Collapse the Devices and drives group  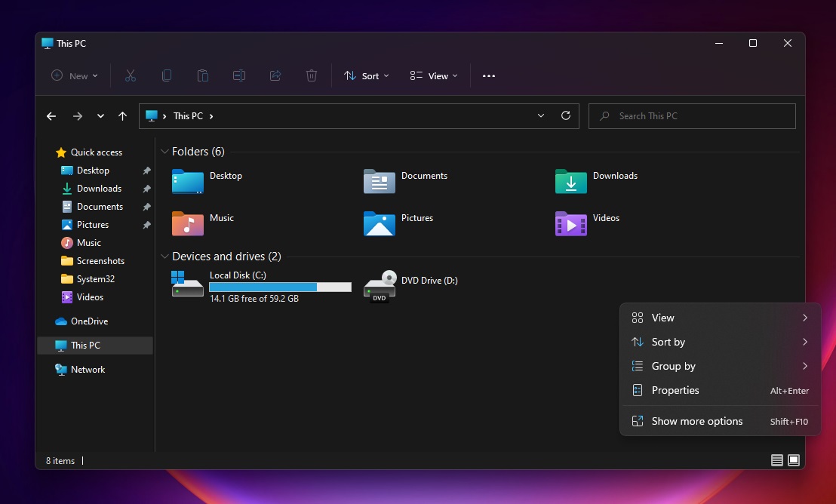[x=164, y=257]
